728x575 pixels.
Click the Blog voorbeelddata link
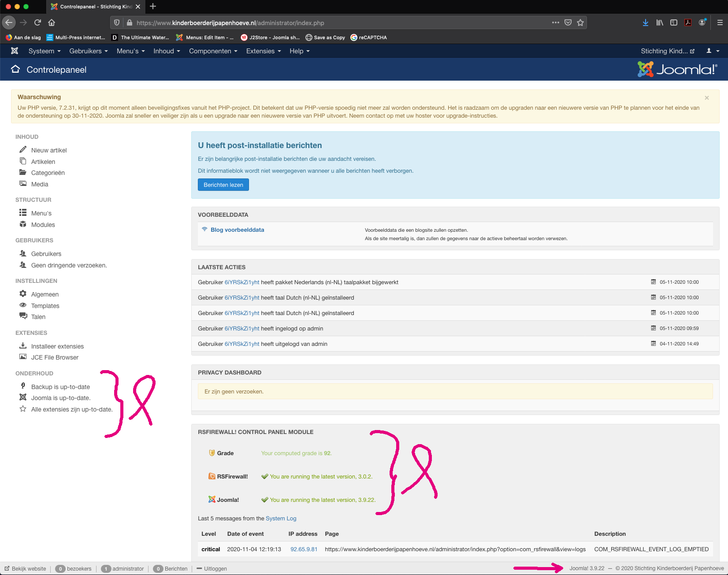237,230
